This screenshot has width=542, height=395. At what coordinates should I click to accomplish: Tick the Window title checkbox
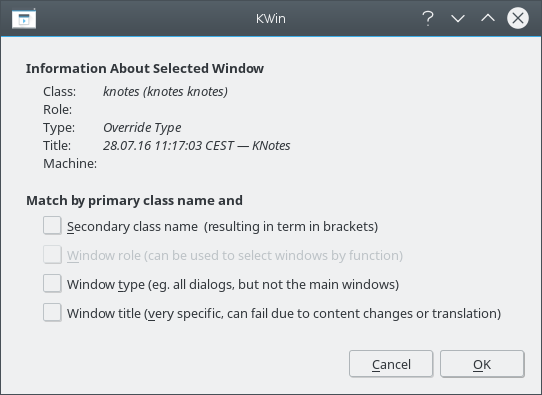(x=52, y=313)
